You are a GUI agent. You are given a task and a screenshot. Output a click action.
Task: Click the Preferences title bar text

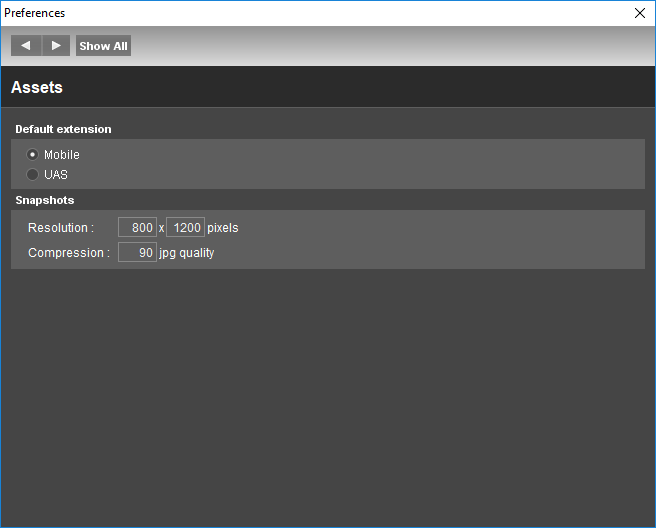point(35,13)
